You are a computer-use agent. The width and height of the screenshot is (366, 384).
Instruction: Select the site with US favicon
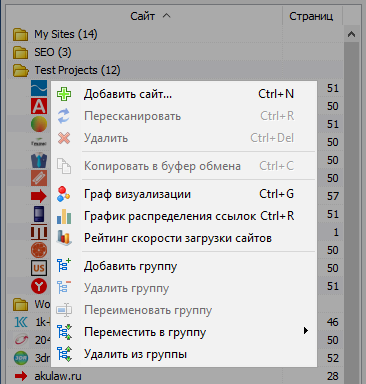pos(39,268)
